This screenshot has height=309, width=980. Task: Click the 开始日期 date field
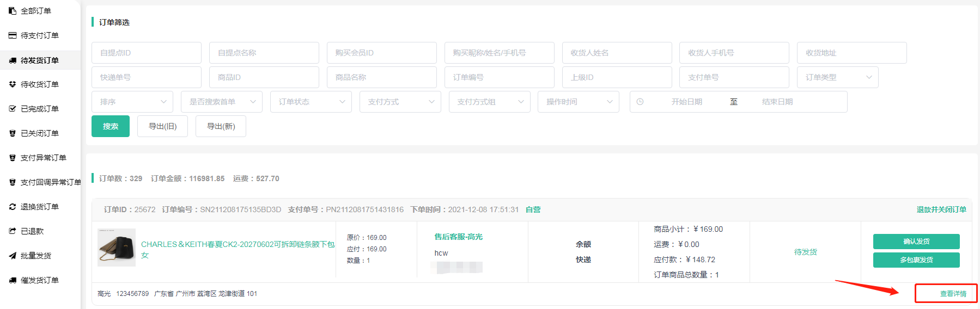pyautogui.click(x=686, y=102)
